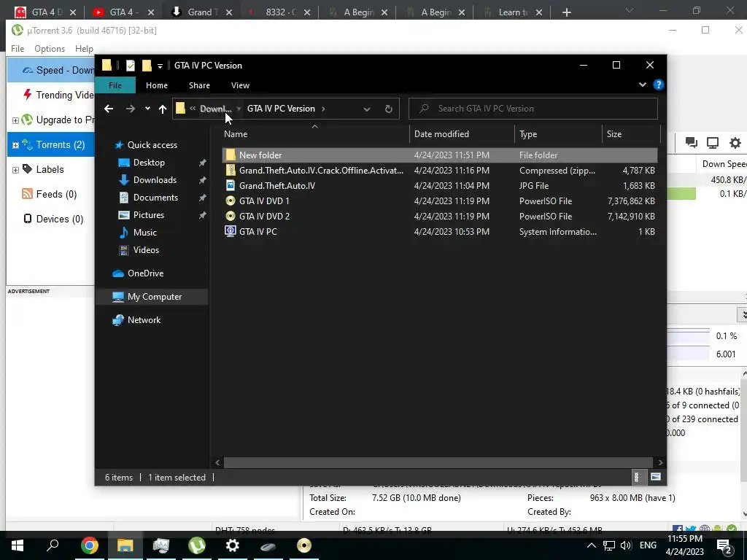Open Downloads in the navigation pane
The image size is (747, 560).
click(155, 180)
